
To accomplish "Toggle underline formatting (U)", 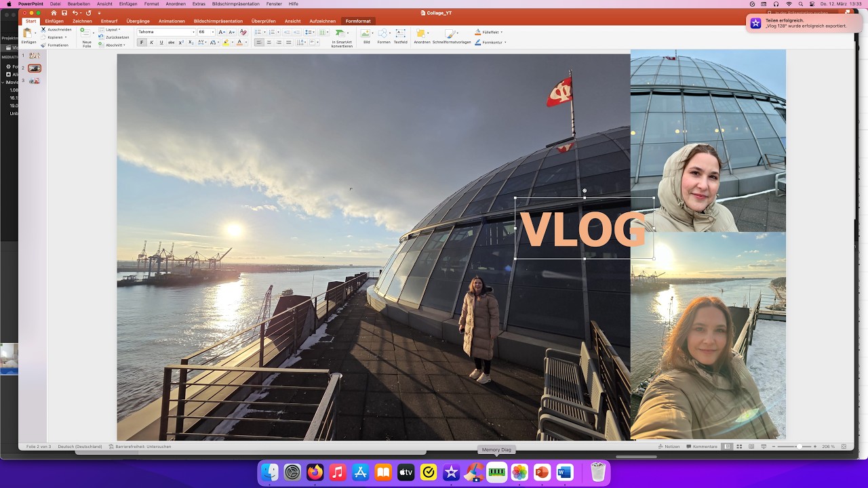I will (x=161, y=42).
